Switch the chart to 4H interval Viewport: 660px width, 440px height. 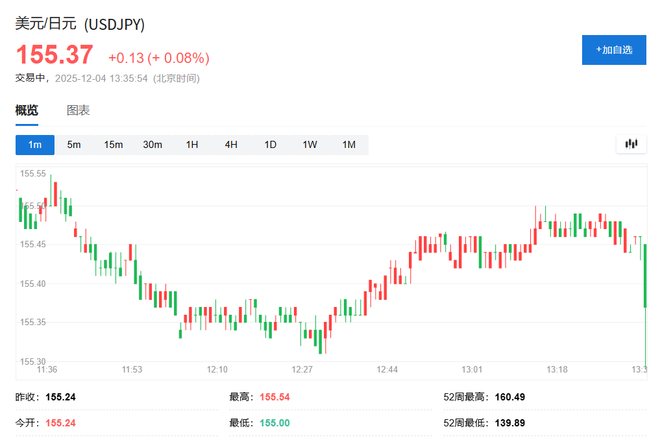pyautogui.click(x=231, y=145)
